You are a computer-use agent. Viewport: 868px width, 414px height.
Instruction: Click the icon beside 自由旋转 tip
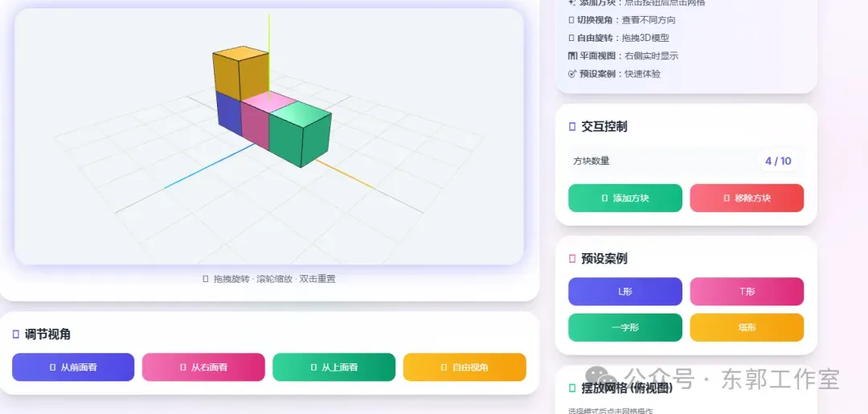(x=571, y=39)
